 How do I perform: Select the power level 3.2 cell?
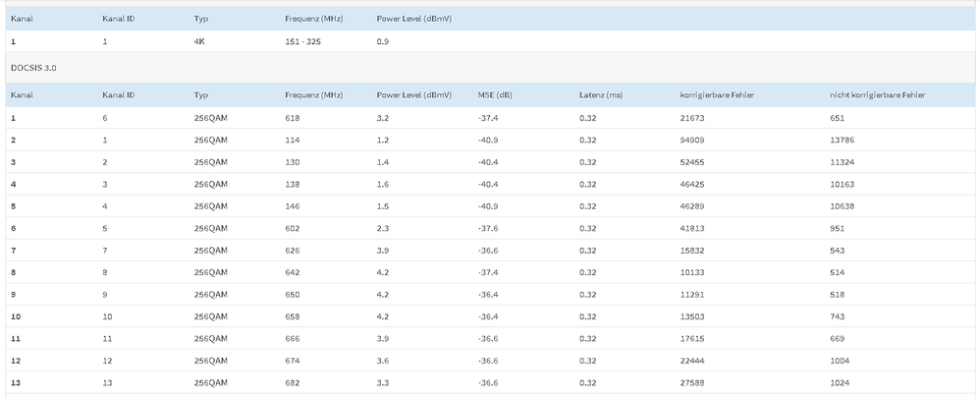pyautogui.click(x=383, y=118)
